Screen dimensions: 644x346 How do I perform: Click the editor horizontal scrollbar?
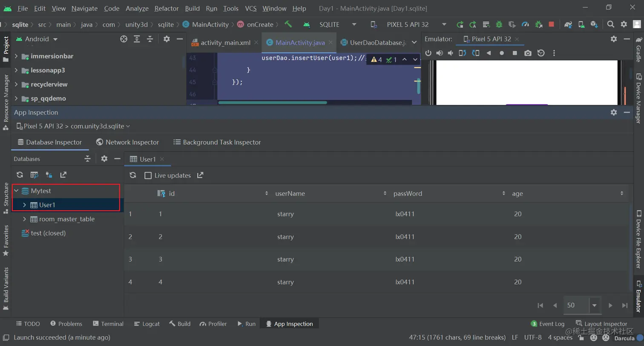(273, 103)
